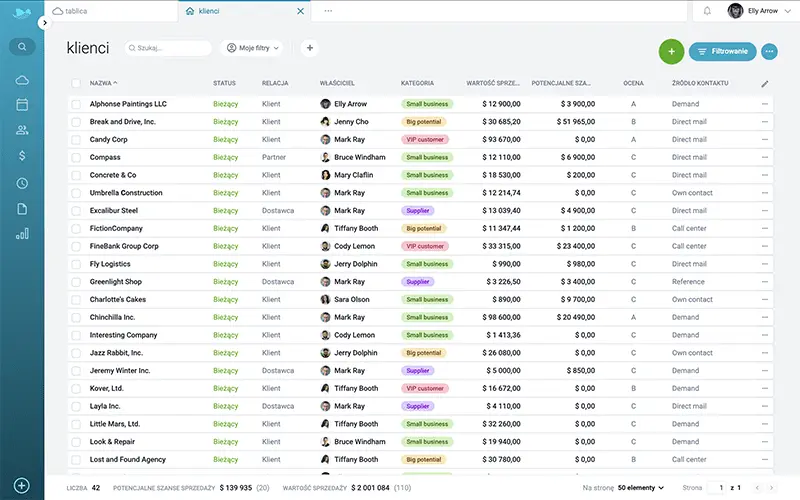Tick the checkbox for Candy Corp
This screenshot has width=800, height=500.
pyautogui.click(x=76, y=140)
